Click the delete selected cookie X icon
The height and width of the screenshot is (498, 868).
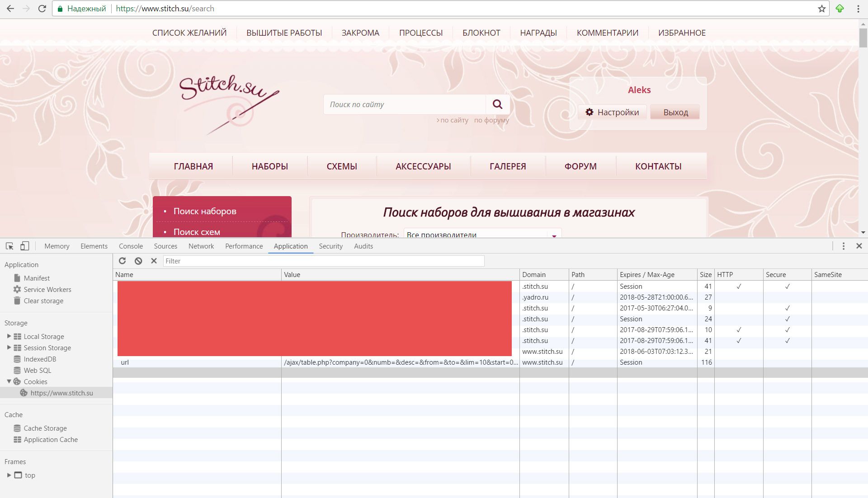click(x=154, y=261)
